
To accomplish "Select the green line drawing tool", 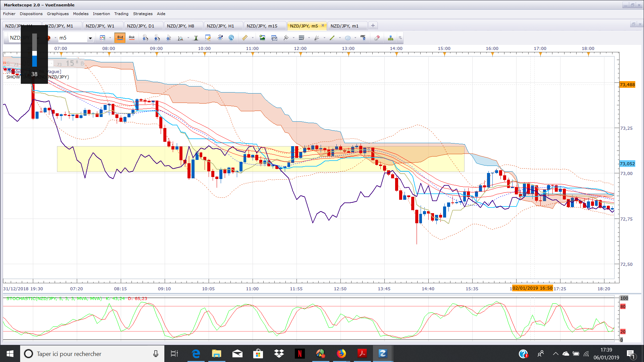I will (332, 38).
